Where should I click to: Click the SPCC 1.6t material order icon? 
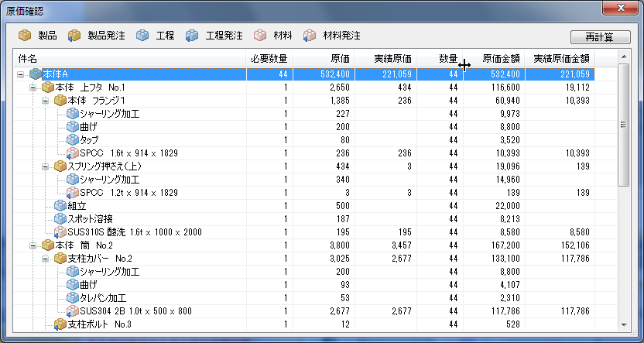[x=72, y=153]
